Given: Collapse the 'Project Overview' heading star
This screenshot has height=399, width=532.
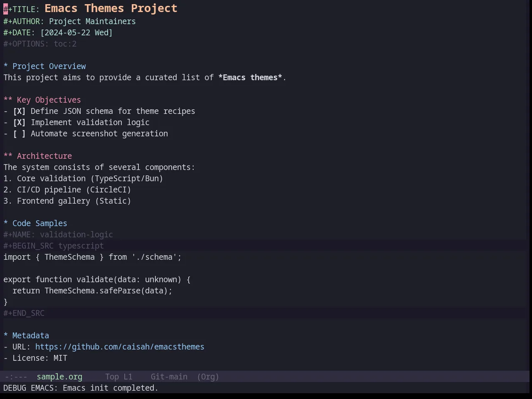Looking at the screenshot, I should click(x=6, y=66).
